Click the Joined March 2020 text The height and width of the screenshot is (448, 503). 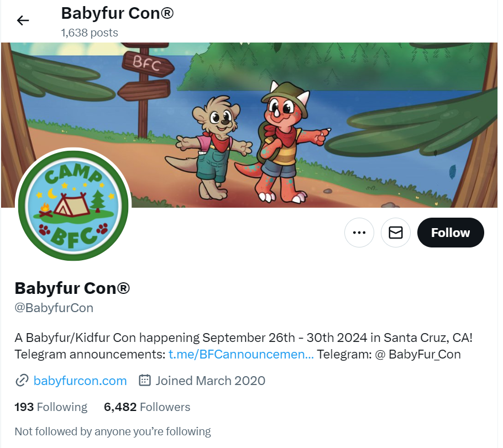click(211, 381)
